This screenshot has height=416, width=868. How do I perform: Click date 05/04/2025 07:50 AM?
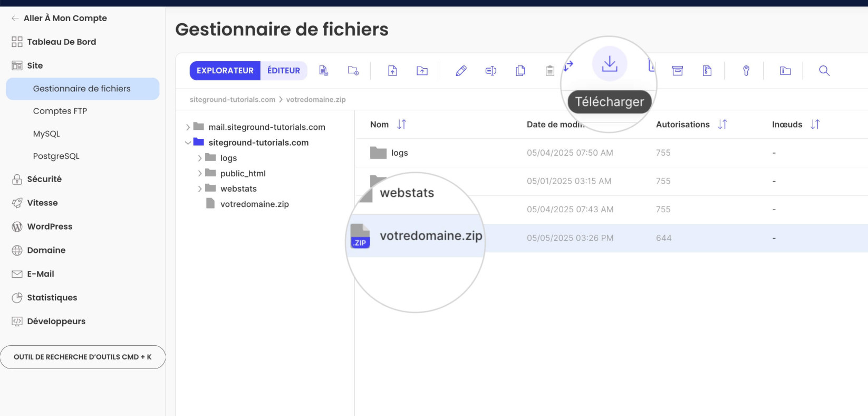point(570,153)
